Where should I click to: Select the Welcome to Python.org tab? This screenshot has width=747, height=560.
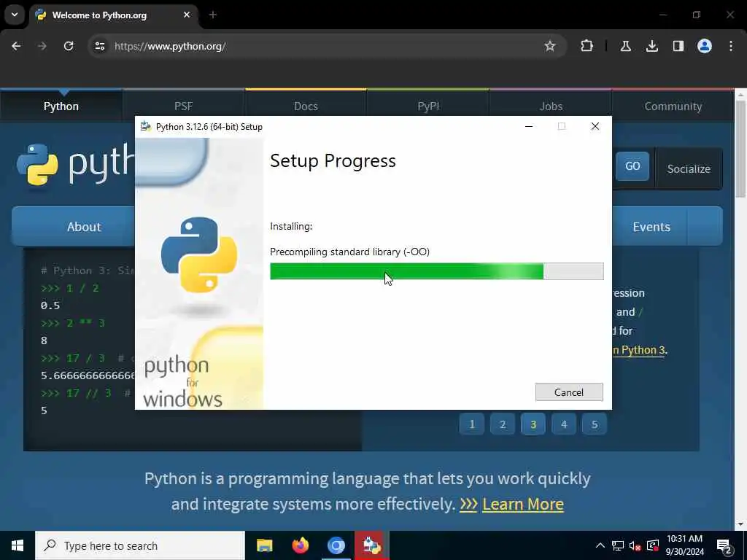point(115,15)
